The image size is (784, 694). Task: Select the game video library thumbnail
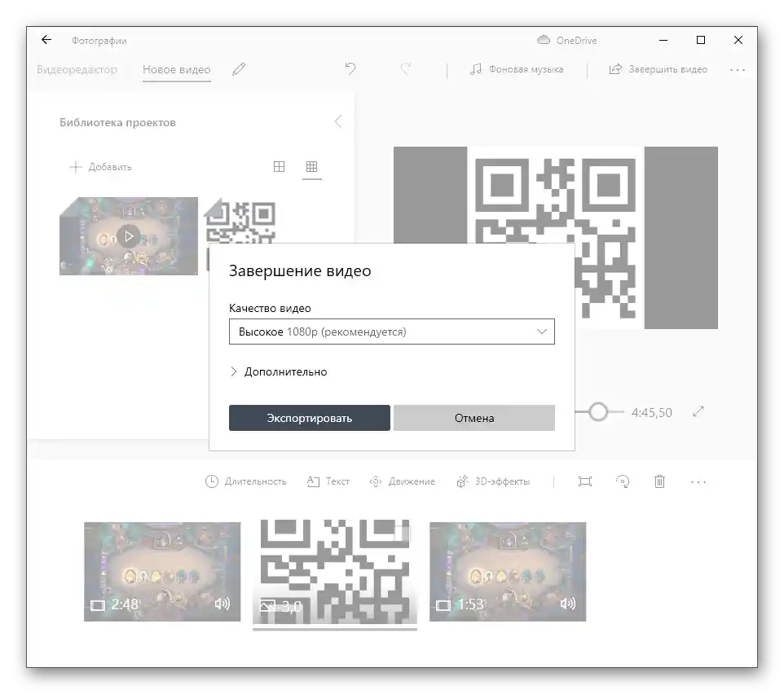[x=129, y=236]
